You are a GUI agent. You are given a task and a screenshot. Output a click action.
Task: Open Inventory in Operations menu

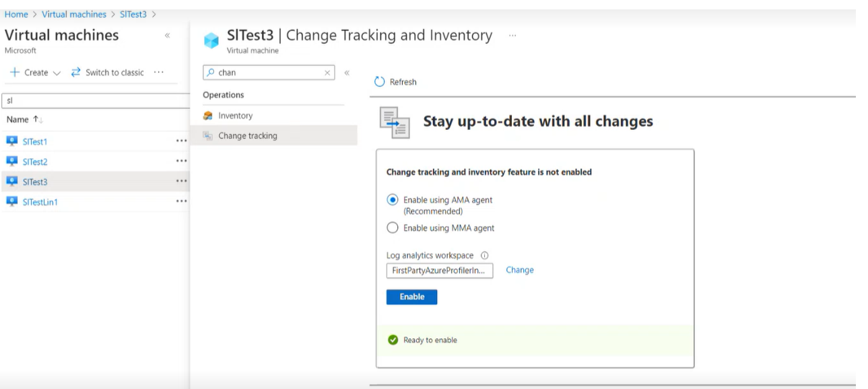pyautogui.click(x=235, y=116)
